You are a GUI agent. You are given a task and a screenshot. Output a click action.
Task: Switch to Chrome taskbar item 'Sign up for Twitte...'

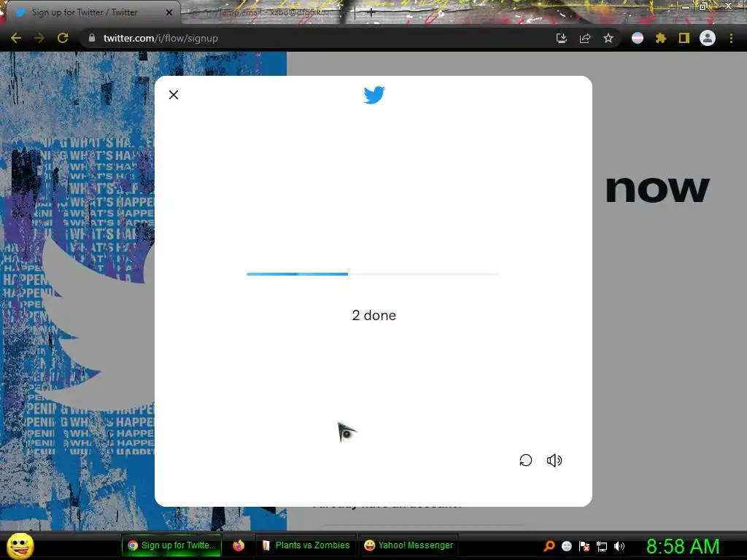click(171, 545)
